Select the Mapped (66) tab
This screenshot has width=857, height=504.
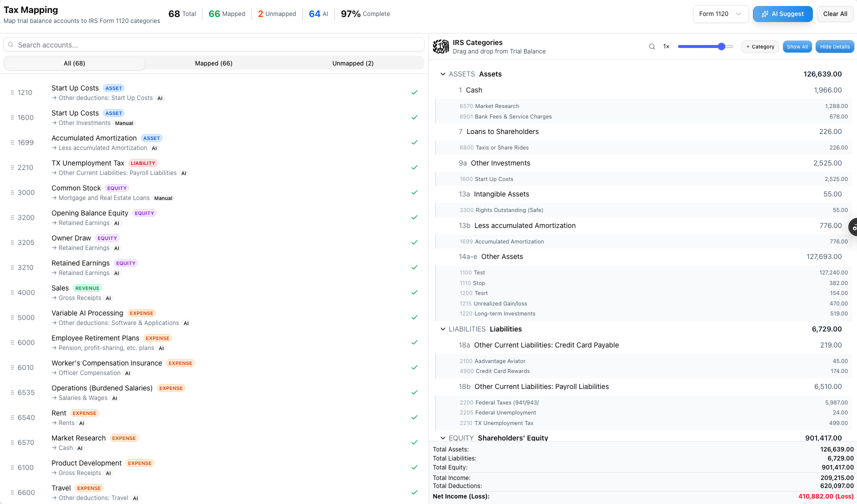click(213, 63)
